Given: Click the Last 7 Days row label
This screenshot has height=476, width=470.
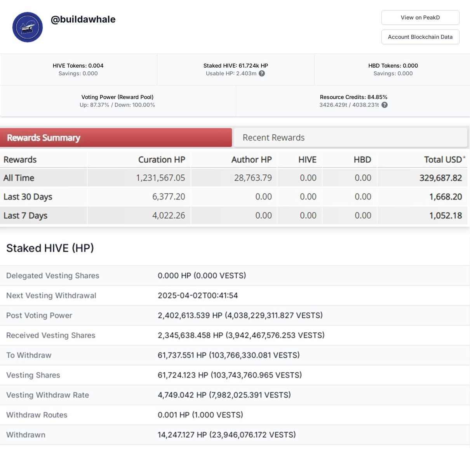Looking at the screenshot, I should point(25,215).
